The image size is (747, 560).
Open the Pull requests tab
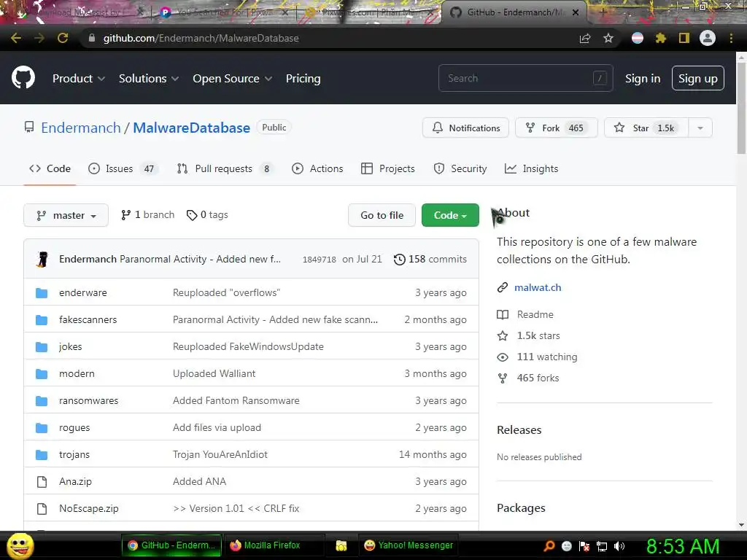click(x=225, y=168)
